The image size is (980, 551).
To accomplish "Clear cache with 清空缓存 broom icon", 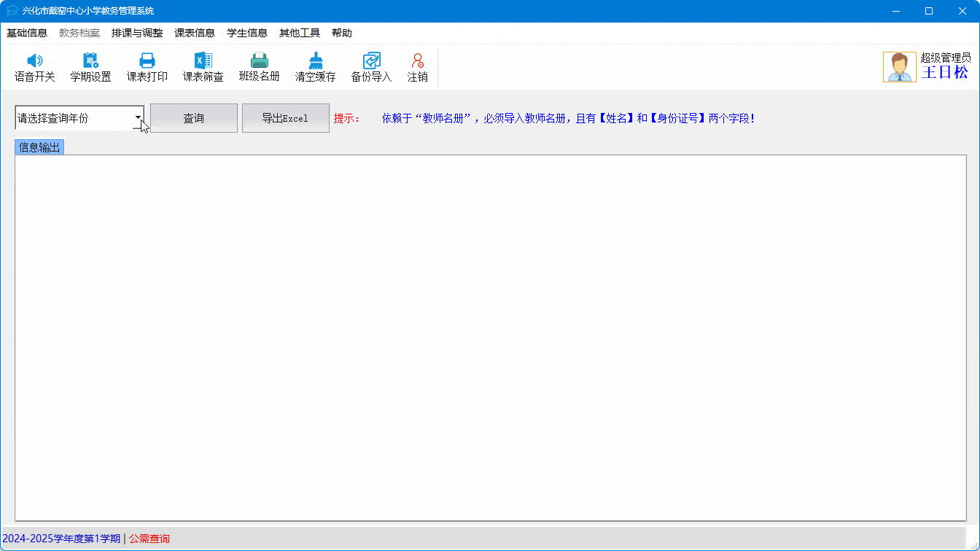I will (315, 61).
